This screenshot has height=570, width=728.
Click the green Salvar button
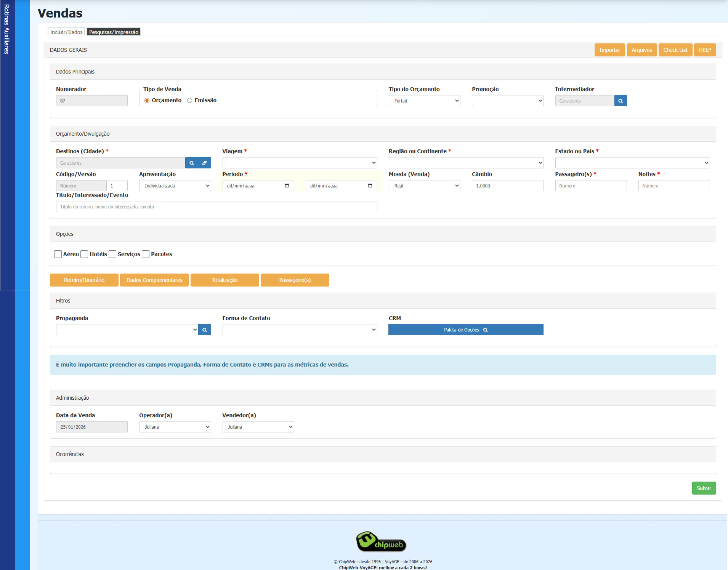tap(704, 488)
